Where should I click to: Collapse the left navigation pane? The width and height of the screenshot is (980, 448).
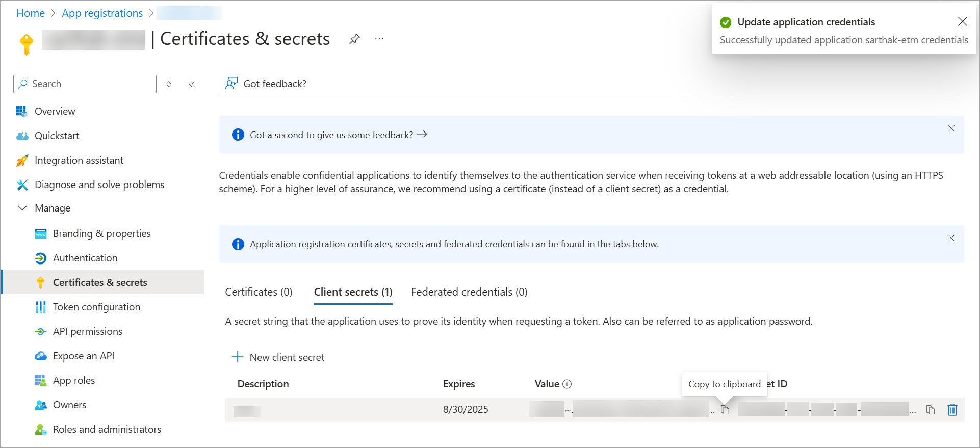tap(192, 84)
